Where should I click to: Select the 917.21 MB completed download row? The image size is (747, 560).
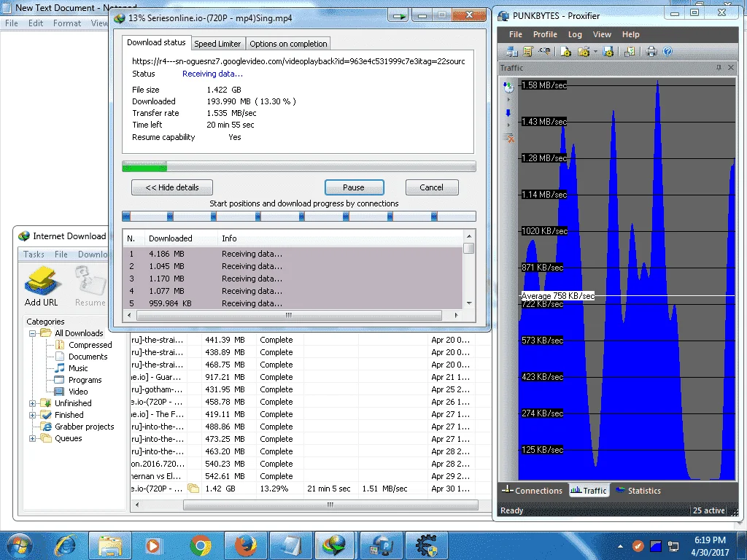click(x=311, y=377)
